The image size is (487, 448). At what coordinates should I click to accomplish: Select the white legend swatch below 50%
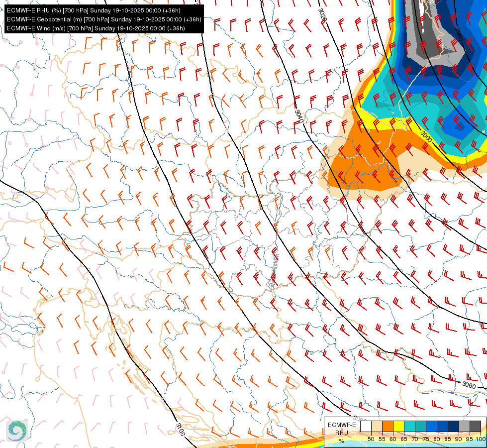[x=366, y=426]
